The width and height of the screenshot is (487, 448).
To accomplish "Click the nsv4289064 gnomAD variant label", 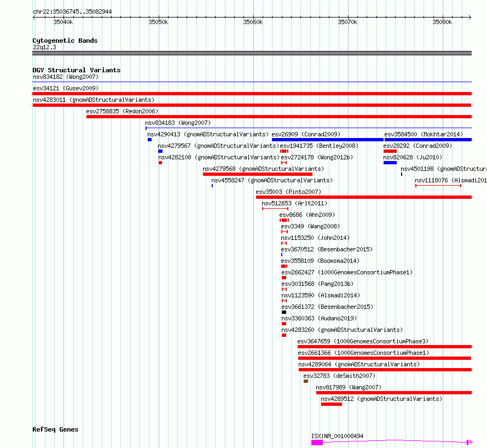I will click(x=359, y=364).
